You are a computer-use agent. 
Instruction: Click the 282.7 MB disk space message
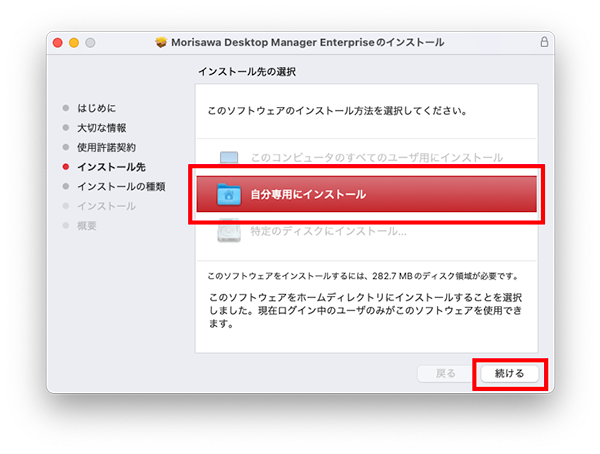363,276
